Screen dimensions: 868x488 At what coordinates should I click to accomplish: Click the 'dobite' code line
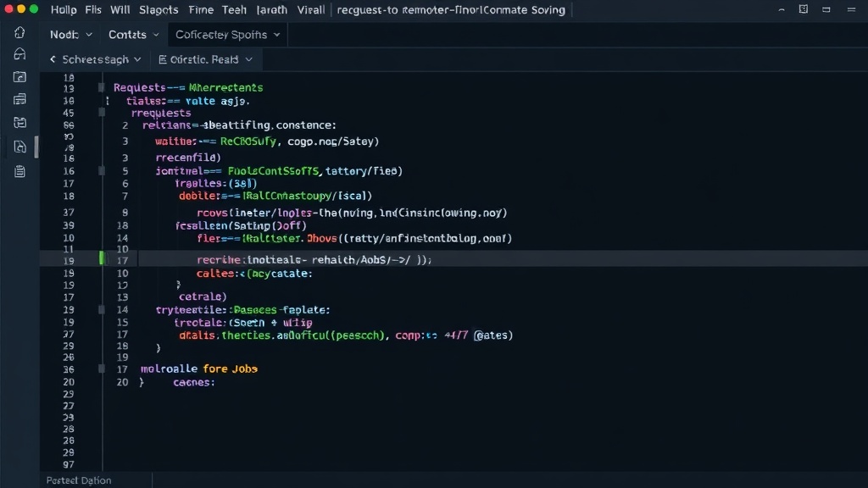(x=275, y=196)
